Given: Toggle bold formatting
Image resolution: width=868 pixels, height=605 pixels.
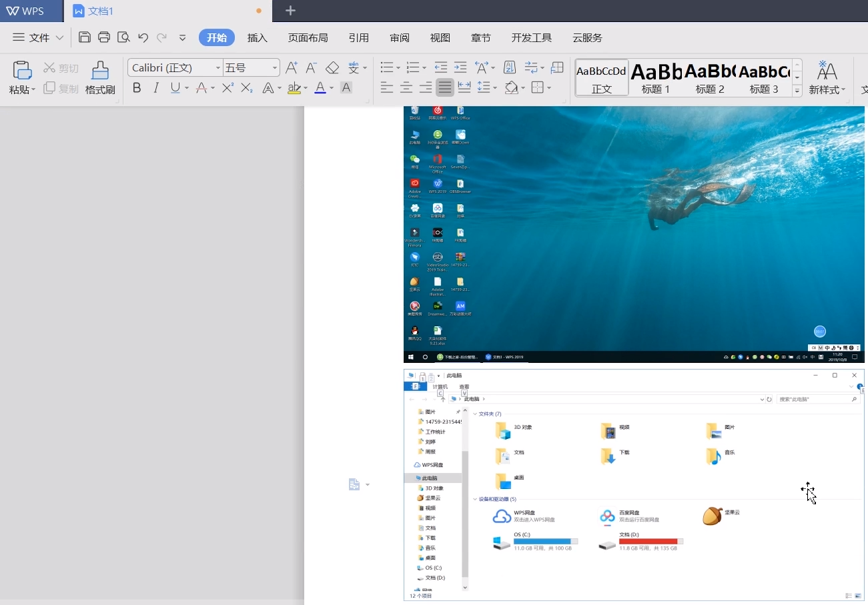Looking at the screenshot, I should tap(137, 88).
